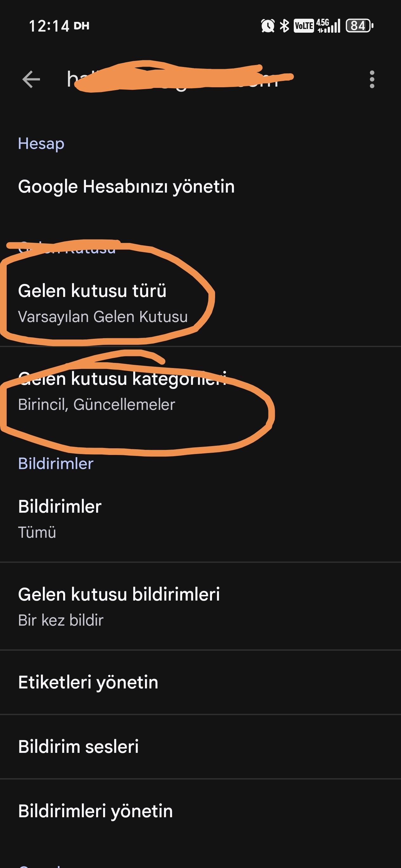Tap the Hesap section header
401x868 pixels.
pyautogui.click(x=41, y=144)
